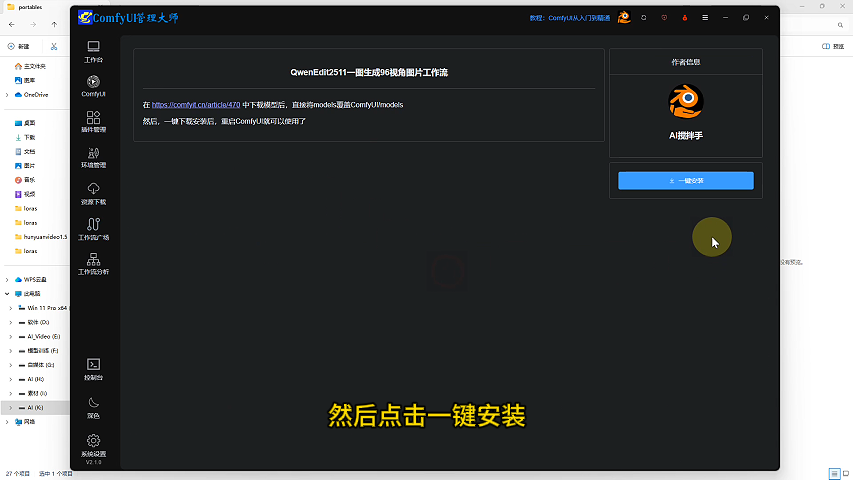Switch Explorer to large icons view

(x=846, y=474)
